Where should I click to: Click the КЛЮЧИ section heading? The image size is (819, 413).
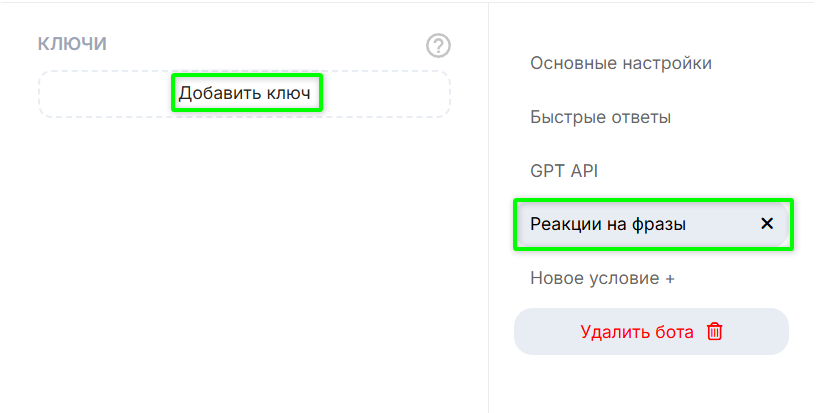[72, 44]
